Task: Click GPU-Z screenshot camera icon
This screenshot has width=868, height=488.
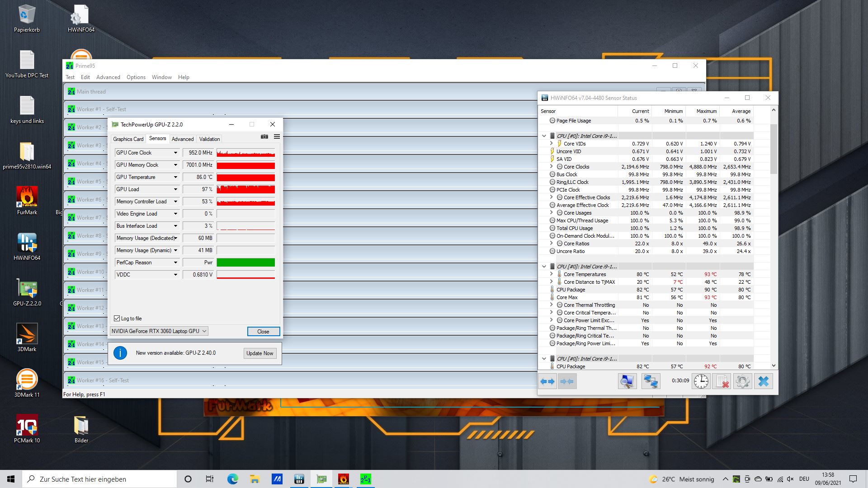Action: point(264,136)
